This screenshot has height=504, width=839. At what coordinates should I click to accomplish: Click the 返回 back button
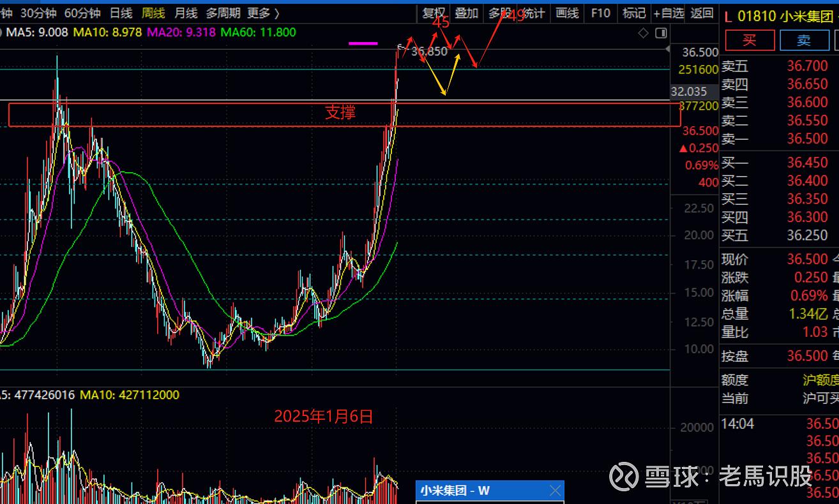[x=702, y=13]
